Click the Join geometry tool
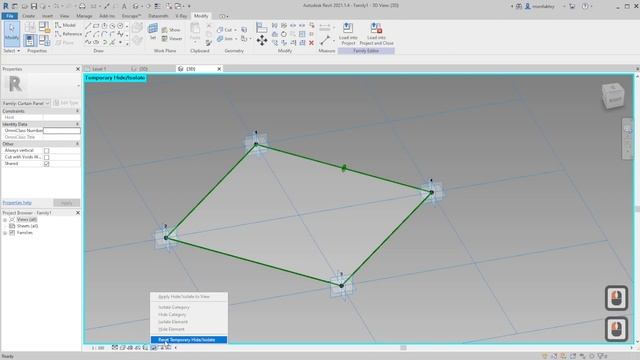 pos(224,39)
